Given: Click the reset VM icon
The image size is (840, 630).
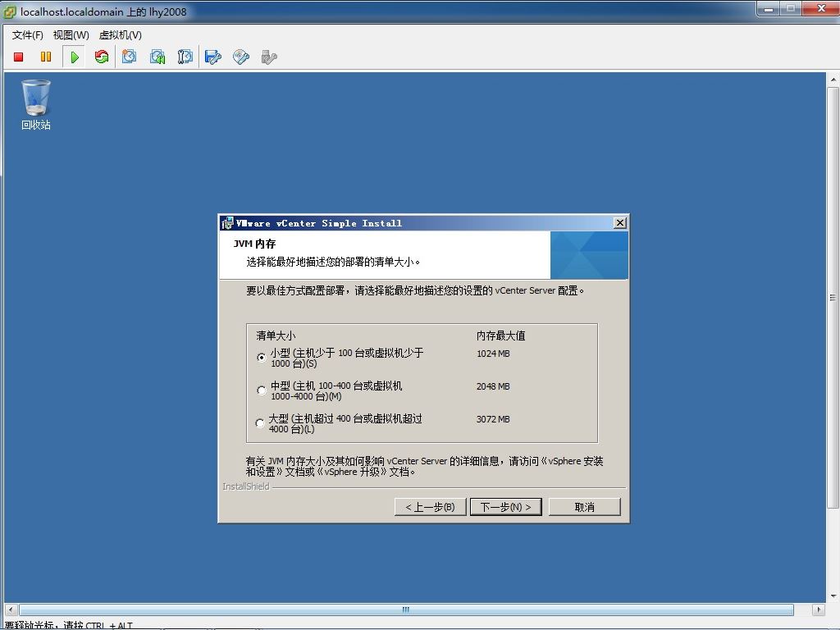Looking at the screenshot, I should pos(101,57).
